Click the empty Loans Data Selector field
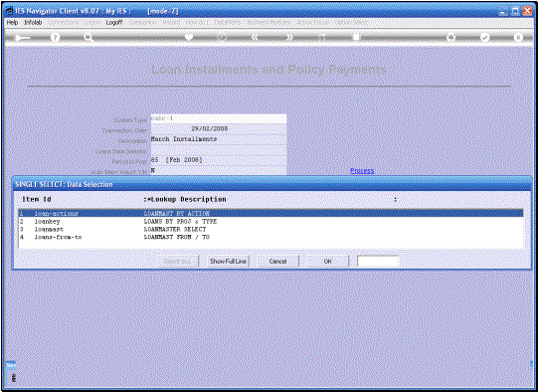This screenshot has width=538, height=392. click(219, 150)
